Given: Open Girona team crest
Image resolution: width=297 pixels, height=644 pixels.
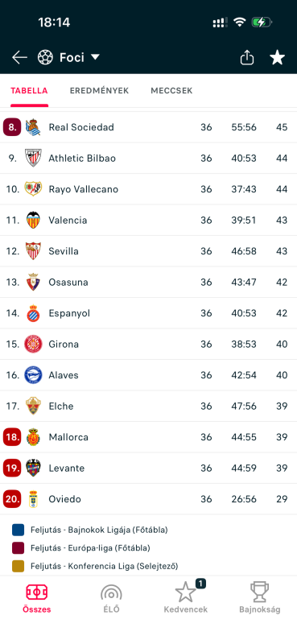Looking at the screenshot, I should [33, 345].
